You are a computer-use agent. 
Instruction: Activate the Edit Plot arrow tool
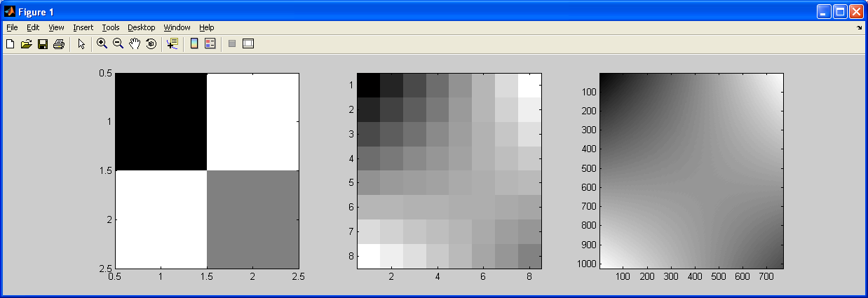[x=81, y=44]
